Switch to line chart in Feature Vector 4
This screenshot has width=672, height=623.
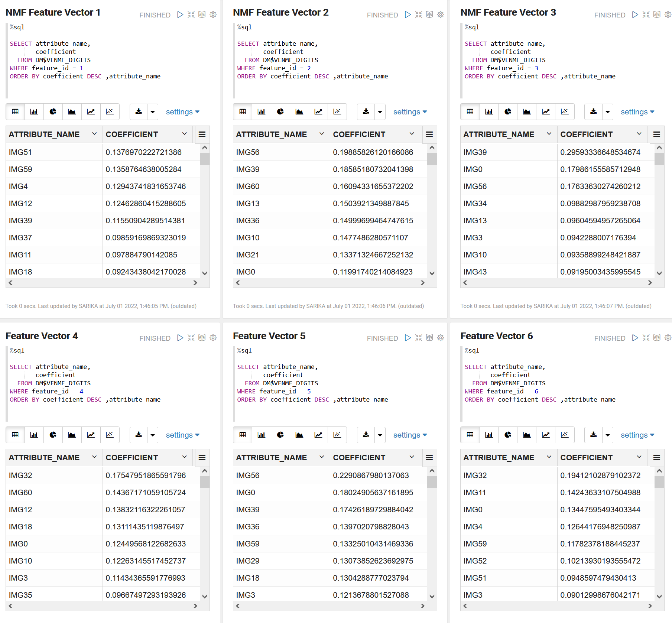click(x=91, y=435)
